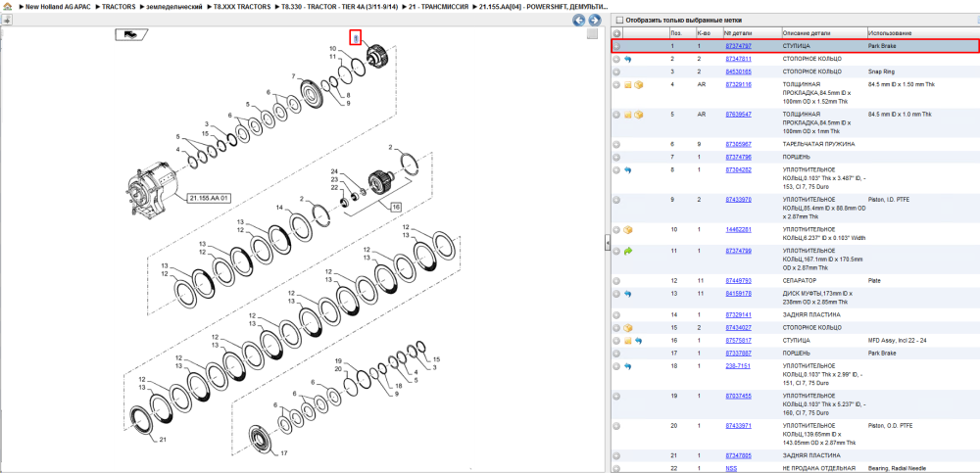
Task: Click blue replacement arrow for part 84159178
Action: pyautogui.click(x=628, y=293)
